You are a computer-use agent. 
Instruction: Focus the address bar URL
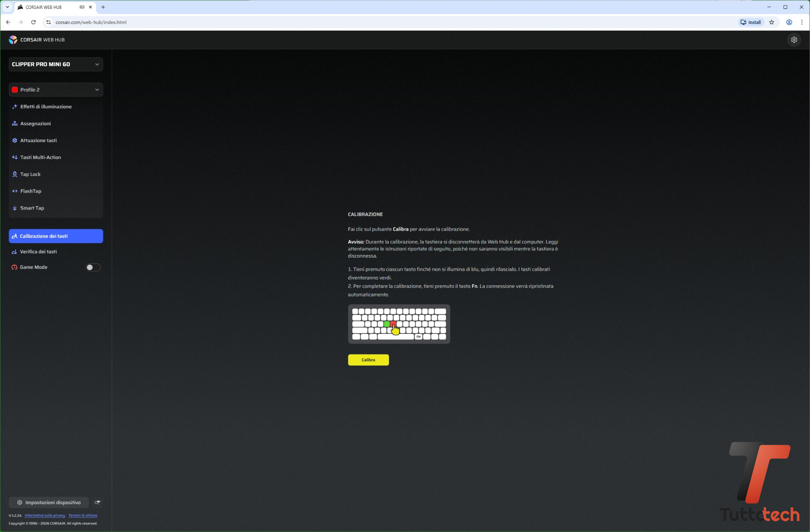click(91, 22)
